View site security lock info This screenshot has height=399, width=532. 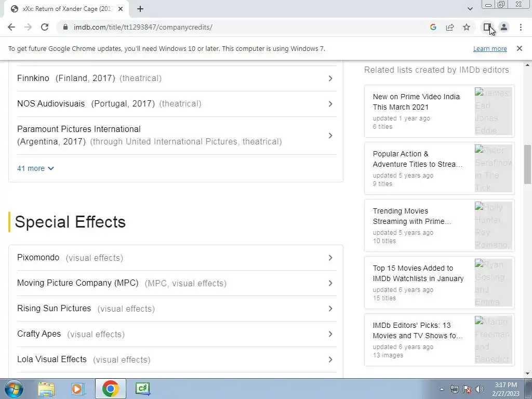(x=65, y=27)
